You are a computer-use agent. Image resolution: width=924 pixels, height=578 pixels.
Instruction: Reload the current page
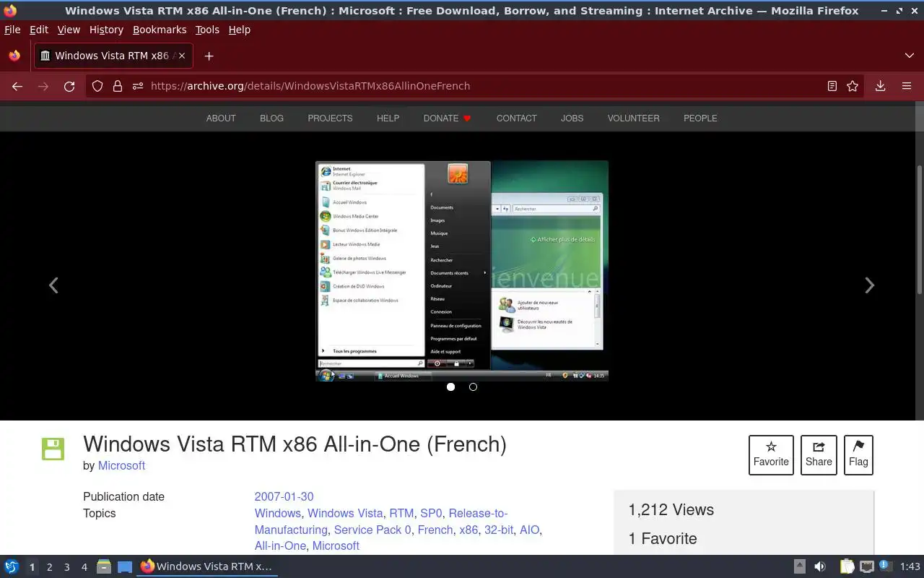point(69,86)
